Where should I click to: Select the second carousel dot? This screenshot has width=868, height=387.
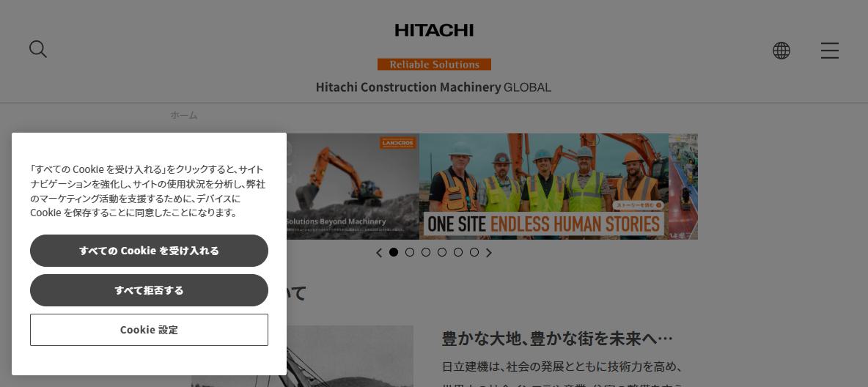point(410,252)
